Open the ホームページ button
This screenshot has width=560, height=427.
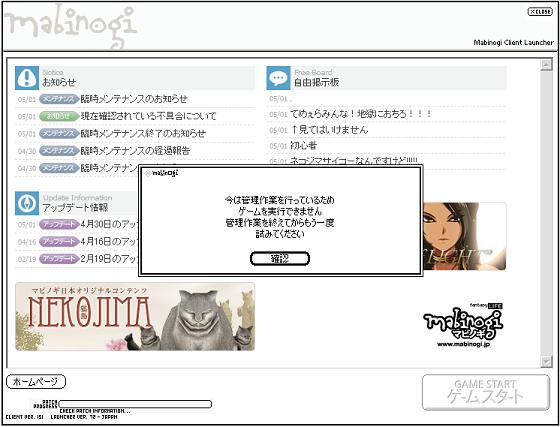36,382
